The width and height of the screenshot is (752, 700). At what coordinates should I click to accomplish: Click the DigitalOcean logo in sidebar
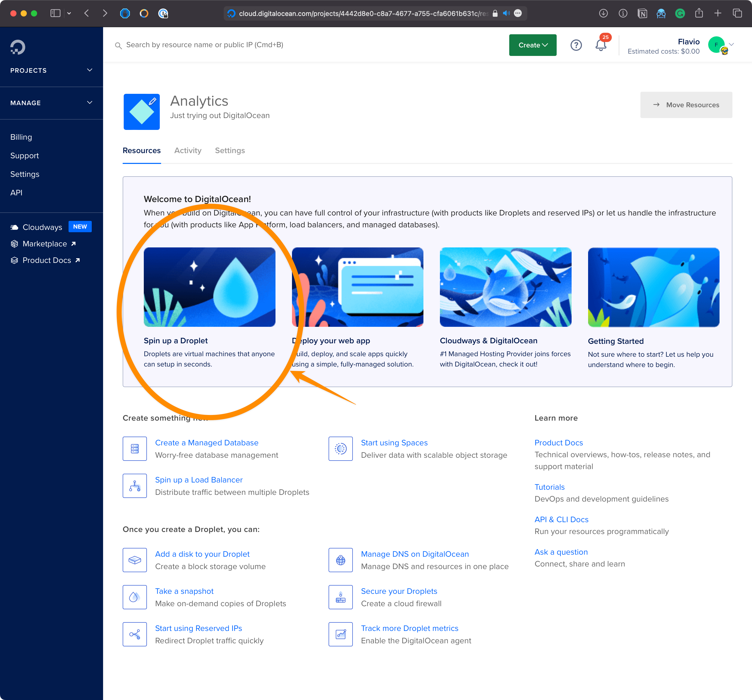click(18, 47)
